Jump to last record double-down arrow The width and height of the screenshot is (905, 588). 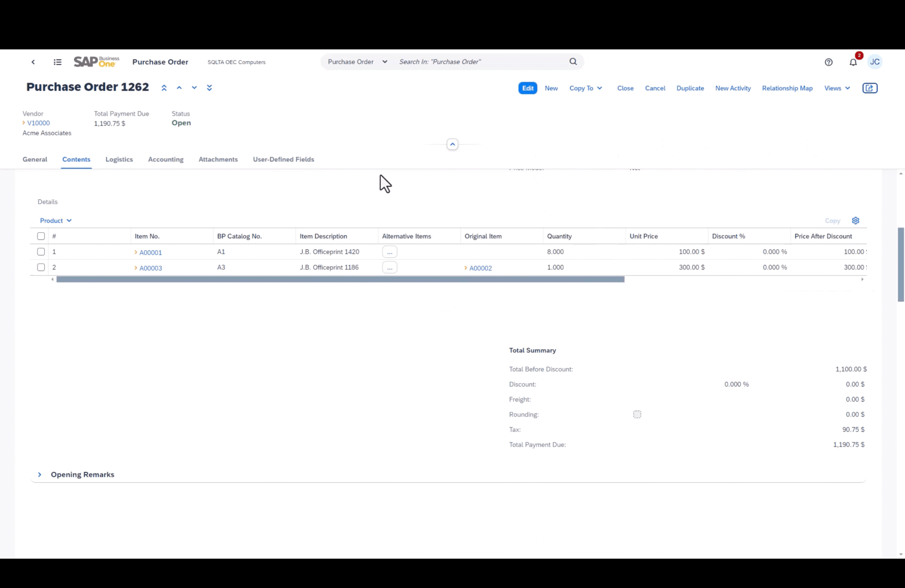click(x=209, y=88)
